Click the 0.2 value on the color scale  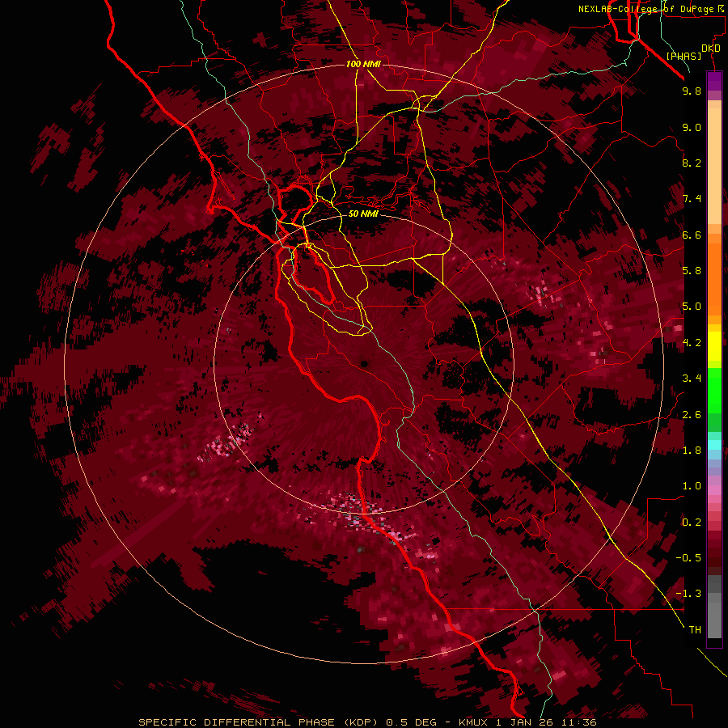[x=692, y=523]
